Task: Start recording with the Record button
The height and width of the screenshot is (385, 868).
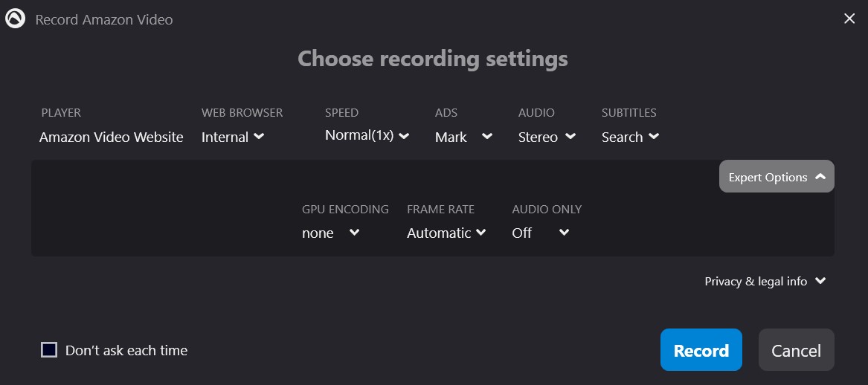Action: (x=701, y=349)
